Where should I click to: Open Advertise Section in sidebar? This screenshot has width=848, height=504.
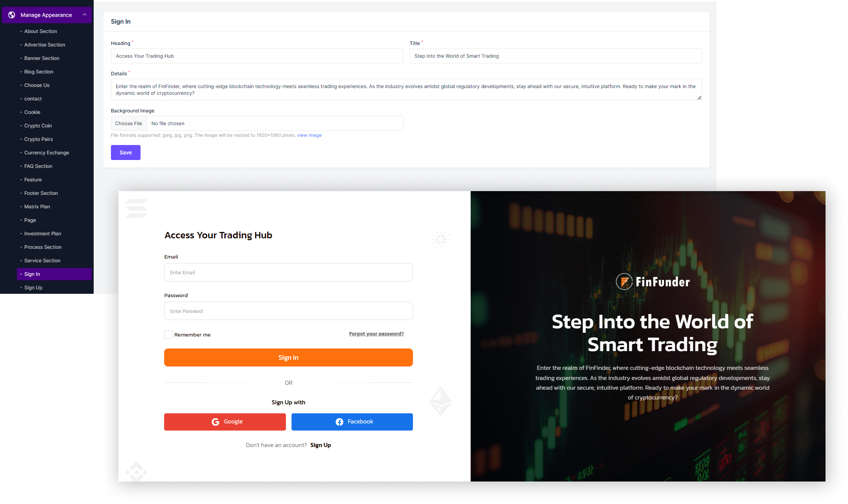coord(45,45)
